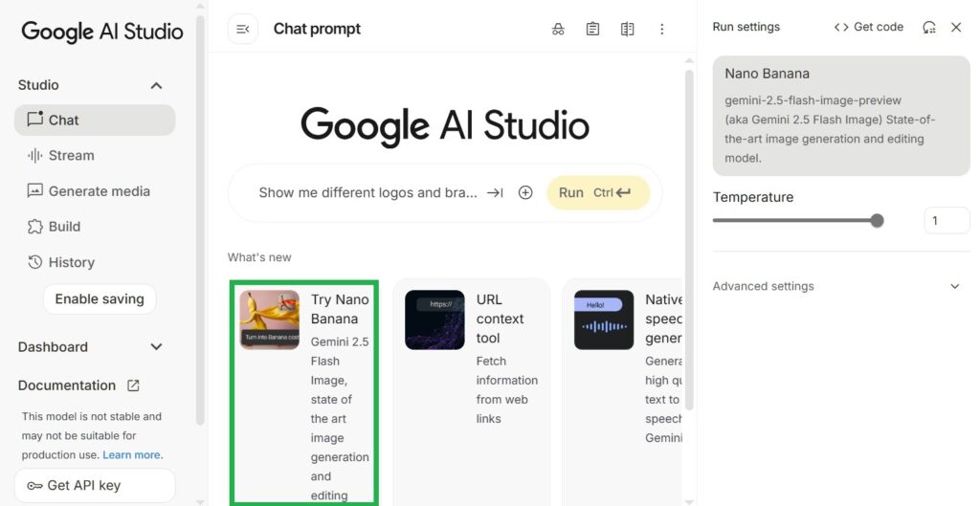Click the URL context tool card title
Screen dimensions: 980x506
click(x=500, y=319)
